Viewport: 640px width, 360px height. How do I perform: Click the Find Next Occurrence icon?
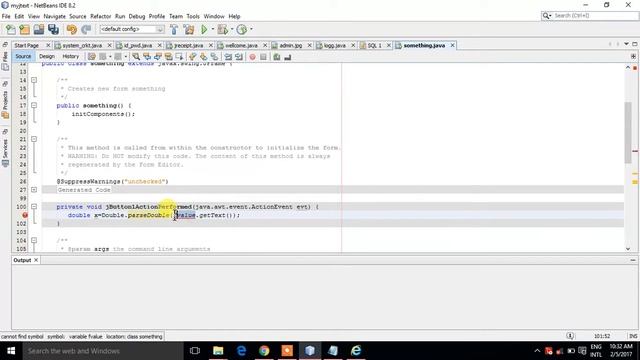click(157, 57)
